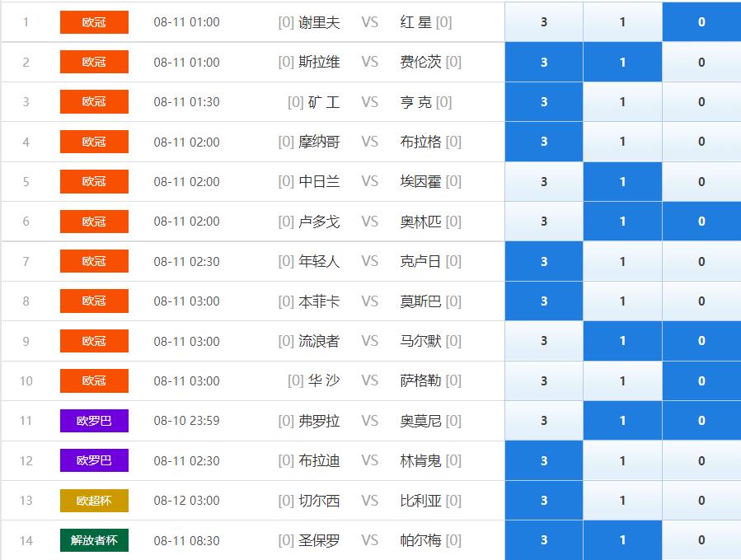Select option 0 for 本菲卡 vs 莫斯巴

click(x=701, y=301)
